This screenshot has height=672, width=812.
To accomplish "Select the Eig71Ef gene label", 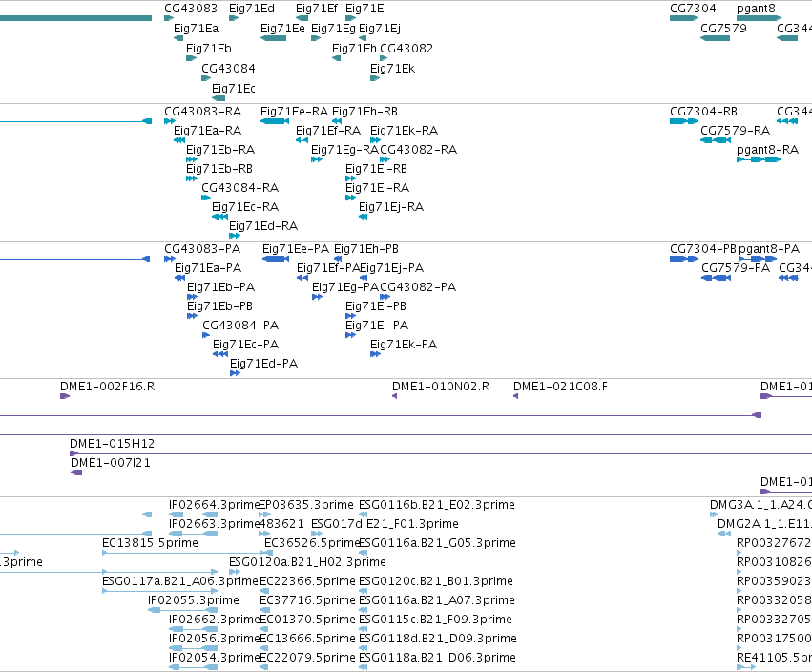I will (317, 9).
